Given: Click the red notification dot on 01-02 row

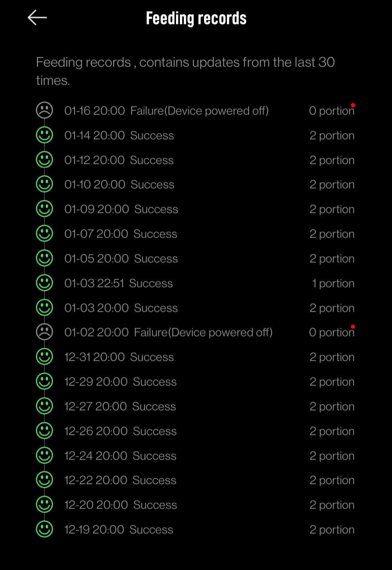Looking at the screenshot, I should pos(353,326).
